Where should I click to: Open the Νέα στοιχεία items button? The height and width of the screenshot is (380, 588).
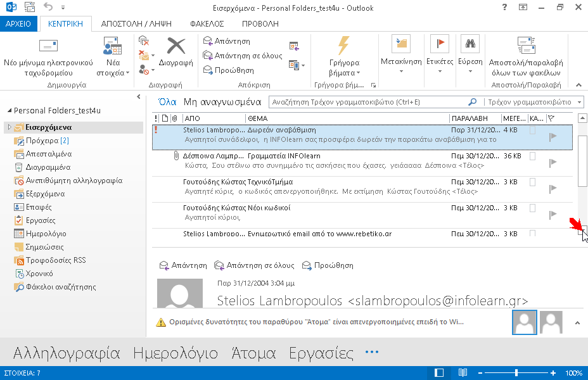coord(113,56)
